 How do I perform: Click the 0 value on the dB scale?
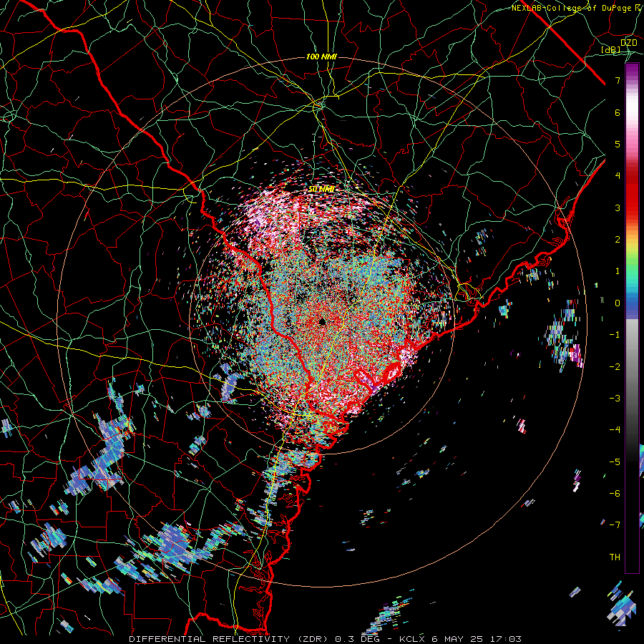pos(618,303)
